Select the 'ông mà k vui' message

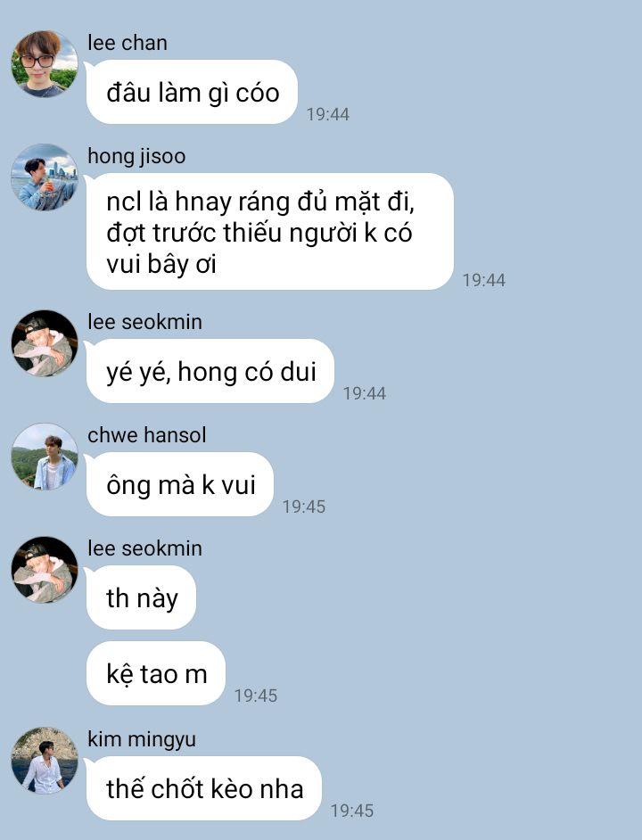[x=180, y=484]
